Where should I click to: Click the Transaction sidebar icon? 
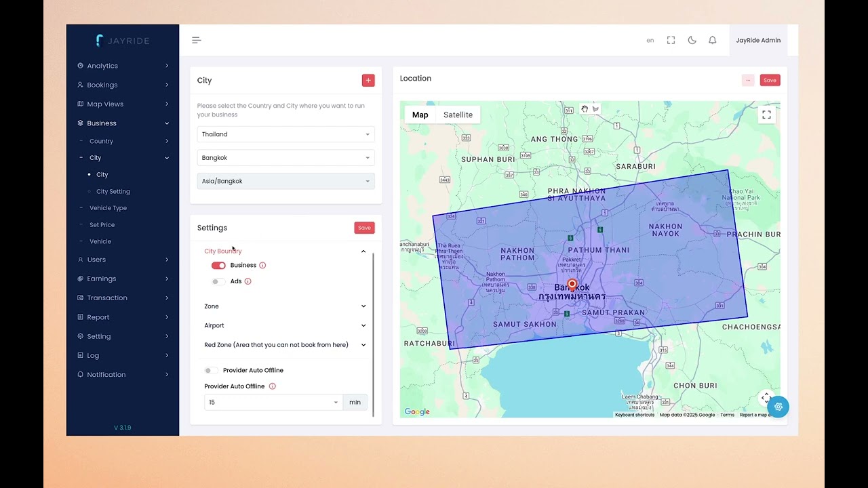click(x=81, y=298)
